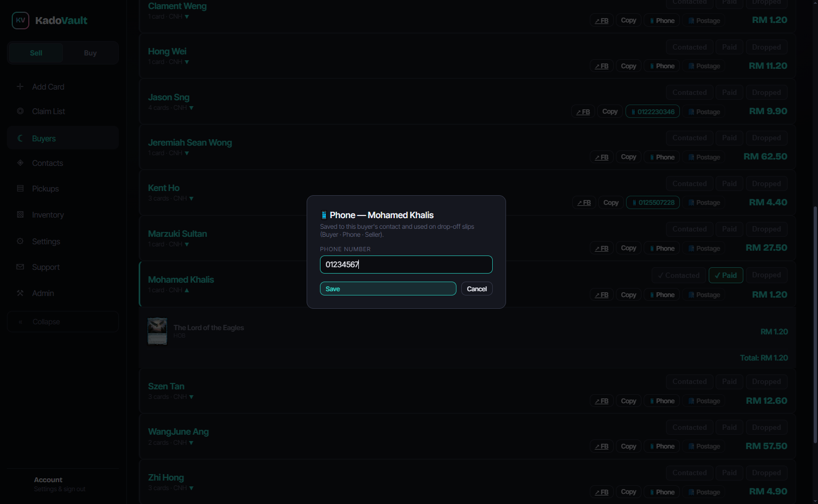The width and height of the screenshot is (818, 504).
Task: Go to Contacts in sidebar
Action: 63,163
